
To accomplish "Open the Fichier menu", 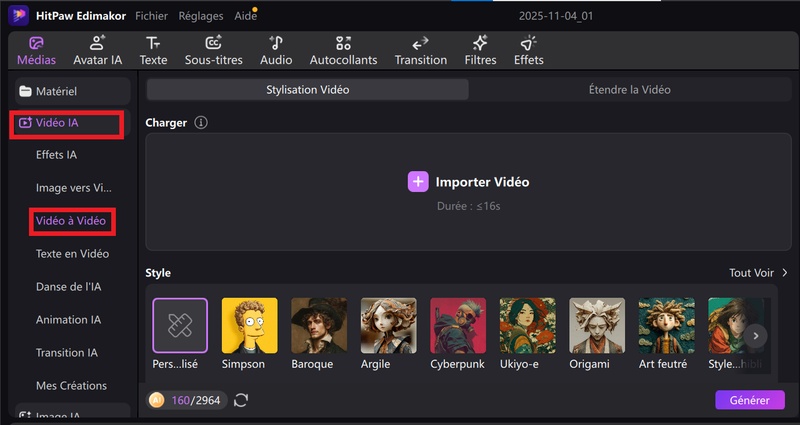I will 151,16.
